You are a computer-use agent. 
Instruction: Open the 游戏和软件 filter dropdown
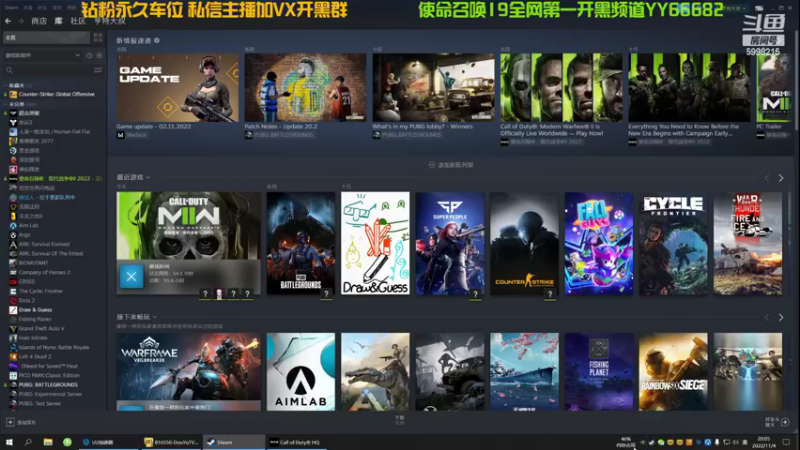pos(42,55)
